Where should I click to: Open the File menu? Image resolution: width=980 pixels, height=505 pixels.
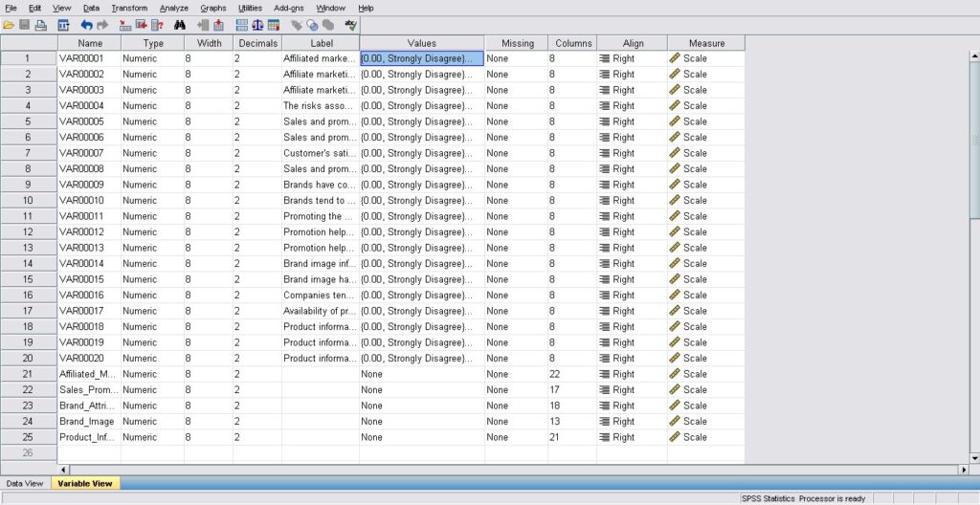[x=11, y=8]
